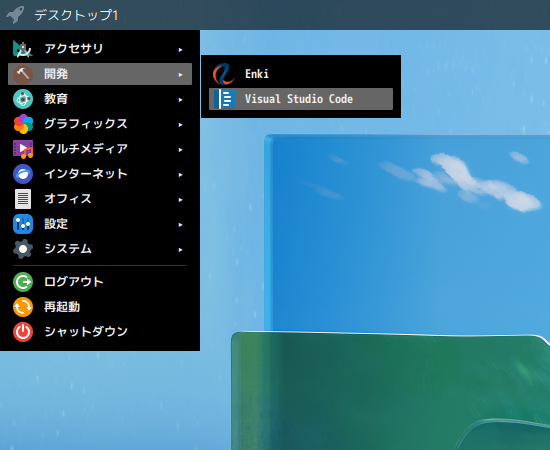Screen dimensions: 550x450
Task: Select the システム label text
Action: coord(68,249)
